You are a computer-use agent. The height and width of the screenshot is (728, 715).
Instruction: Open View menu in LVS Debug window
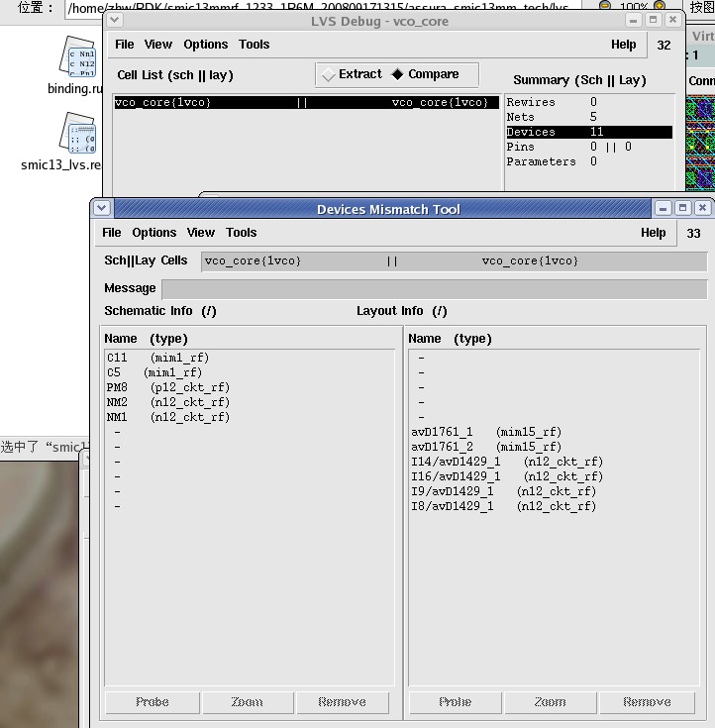157,45
